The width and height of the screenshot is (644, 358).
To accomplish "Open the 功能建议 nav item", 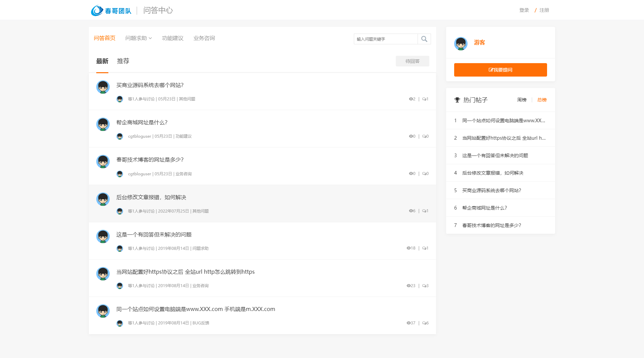I will pos(173,38).
